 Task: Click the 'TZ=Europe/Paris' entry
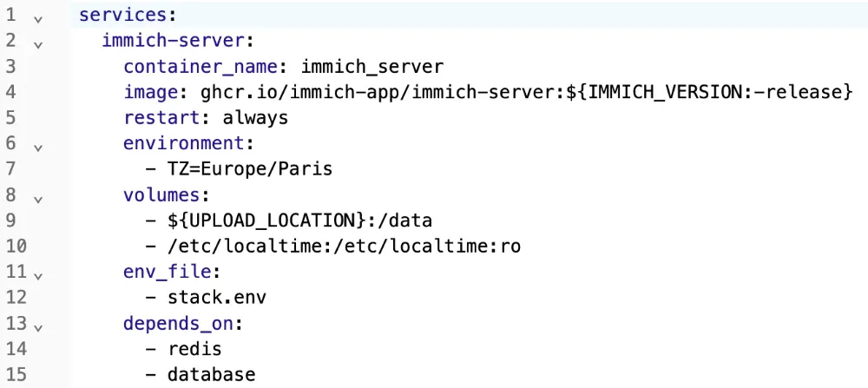tap(250, 168)
